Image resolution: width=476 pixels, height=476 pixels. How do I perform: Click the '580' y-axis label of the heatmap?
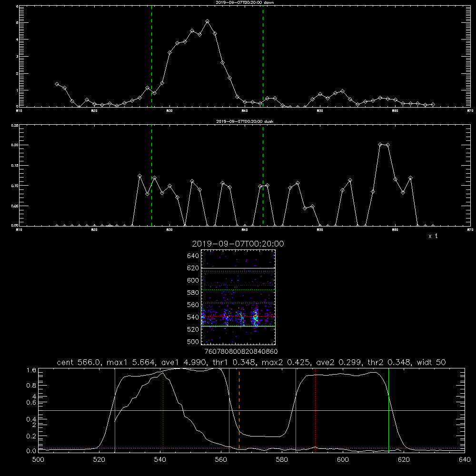click(x=193, y=293)
